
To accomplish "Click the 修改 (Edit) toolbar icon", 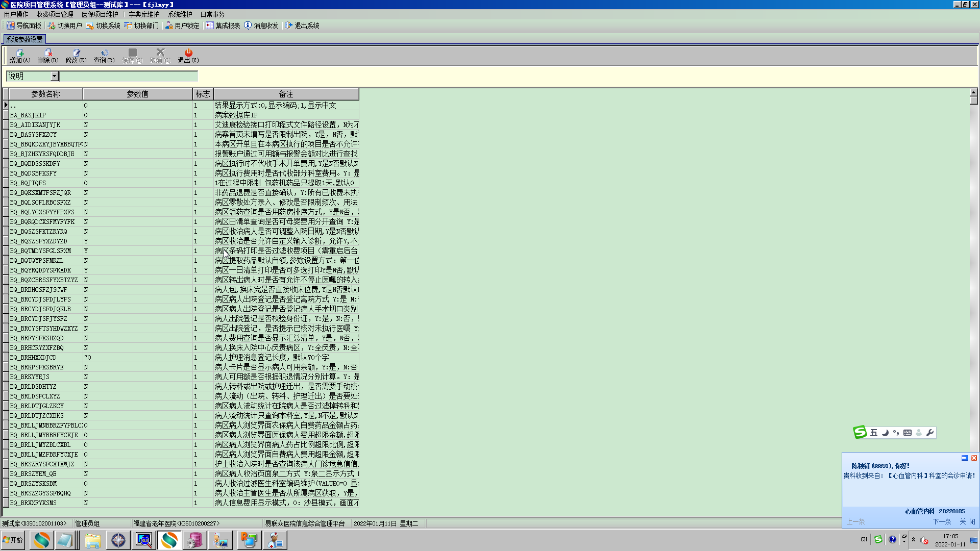I will coord(76,56).
